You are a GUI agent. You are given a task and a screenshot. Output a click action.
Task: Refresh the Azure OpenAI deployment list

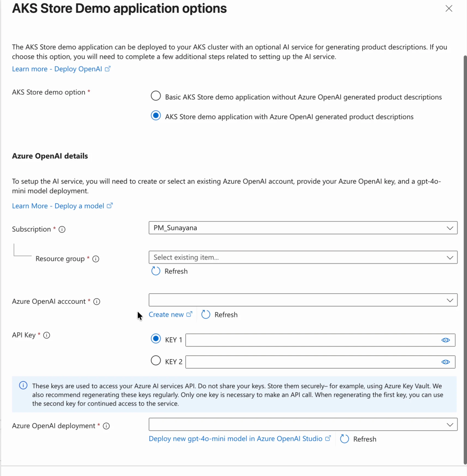(x=358, y=439)
